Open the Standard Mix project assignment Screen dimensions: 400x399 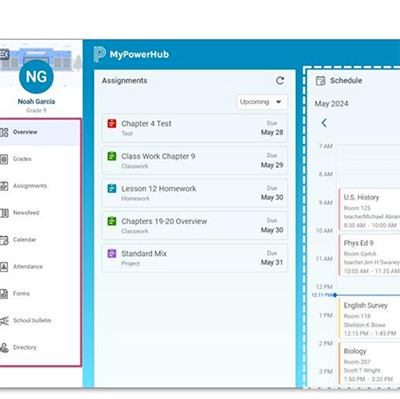click(x=195, y=258)
